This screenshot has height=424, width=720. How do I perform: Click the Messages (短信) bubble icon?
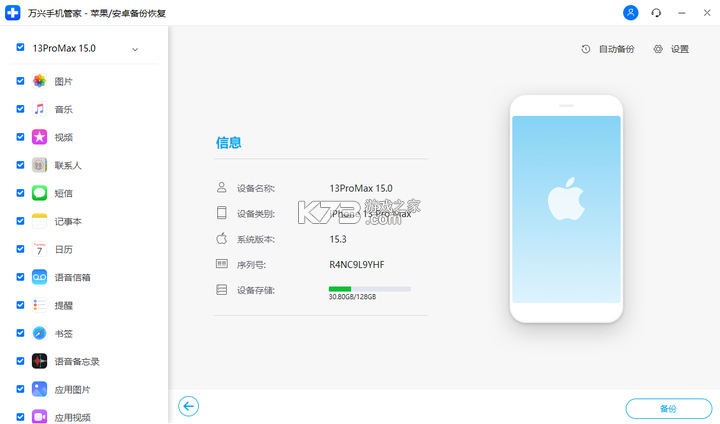39,193
